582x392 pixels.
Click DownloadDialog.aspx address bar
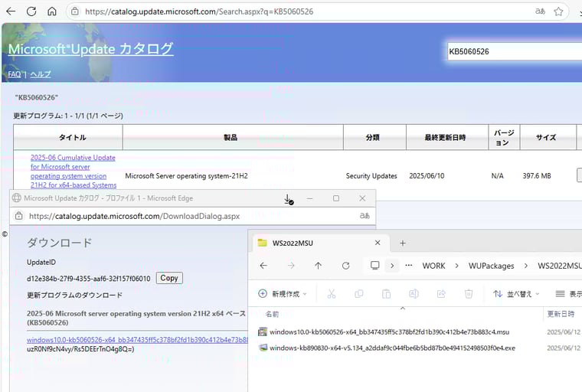pyautogui.click(x=134, y=216)
